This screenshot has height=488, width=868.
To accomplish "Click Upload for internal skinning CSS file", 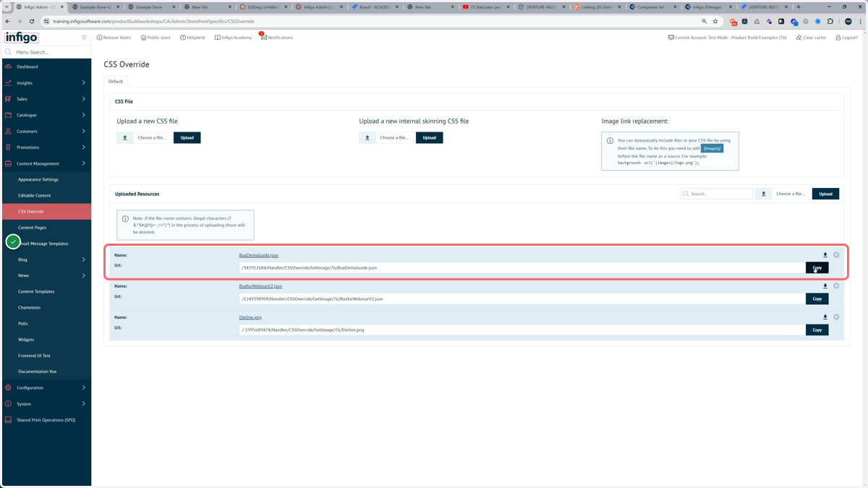I will (430, 137).
